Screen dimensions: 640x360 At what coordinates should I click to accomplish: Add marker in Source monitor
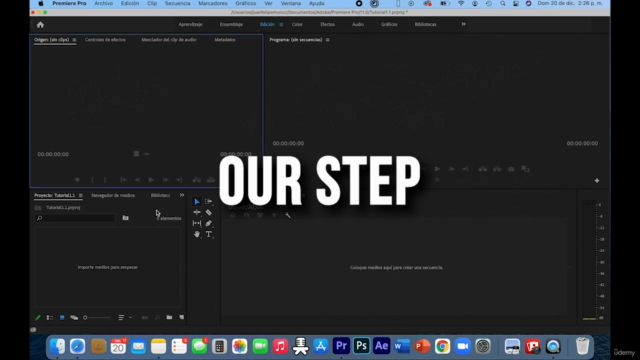click(77, 180)
